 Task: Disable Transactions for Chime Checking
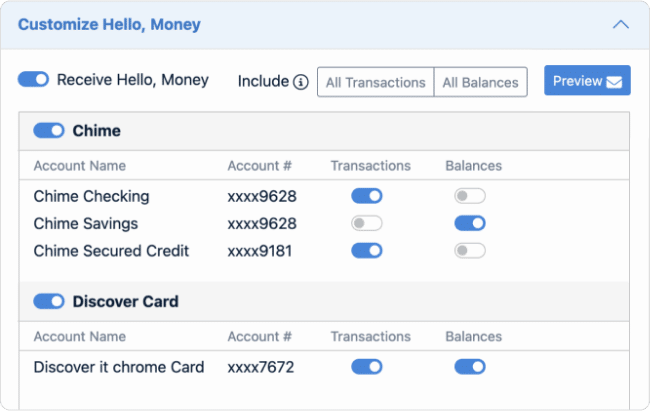(367, 196)
